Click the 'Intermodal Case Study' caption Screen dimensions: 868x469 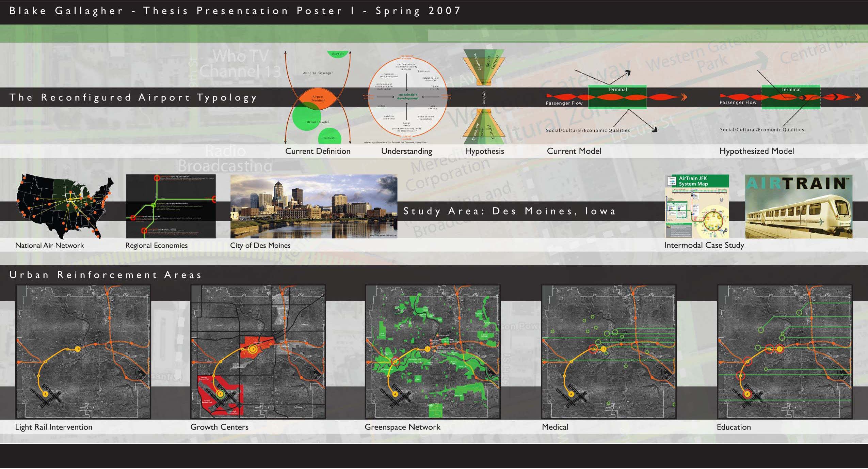click(704, 245)
